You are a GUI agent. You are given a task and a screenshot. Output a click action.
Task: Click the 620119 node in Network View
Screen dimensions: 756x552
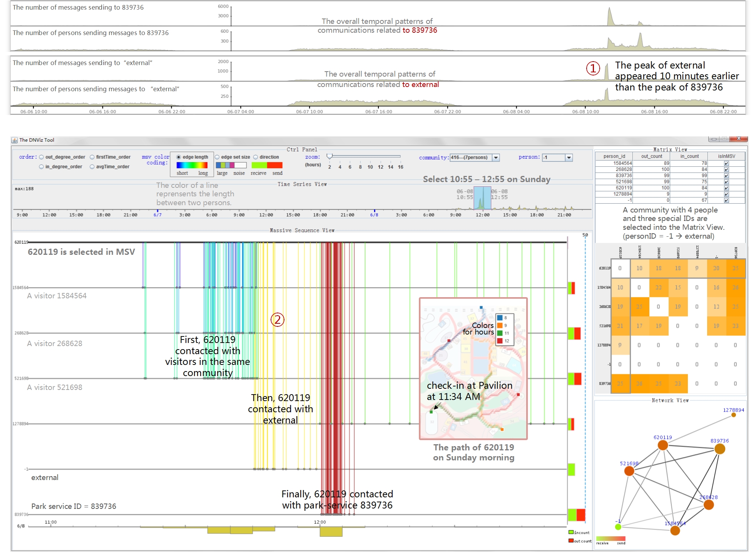(x=662, y=445)
